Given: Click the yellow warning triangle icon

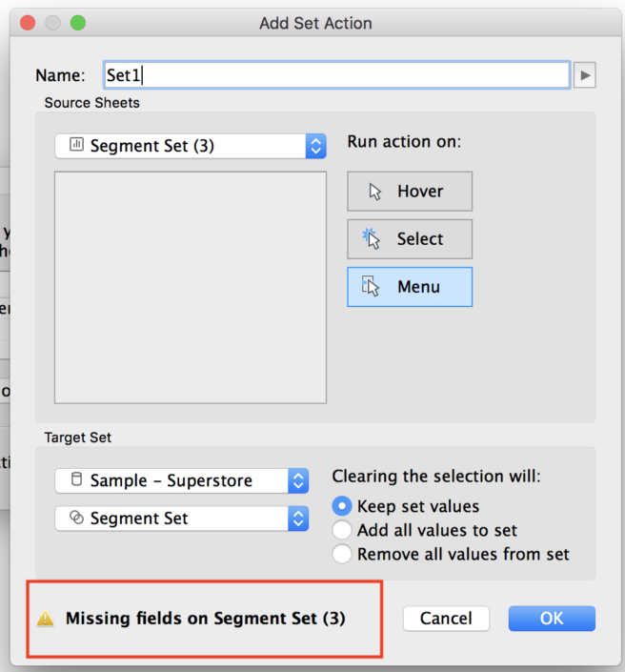Looking at the screenshot, I should click(46, 620).
